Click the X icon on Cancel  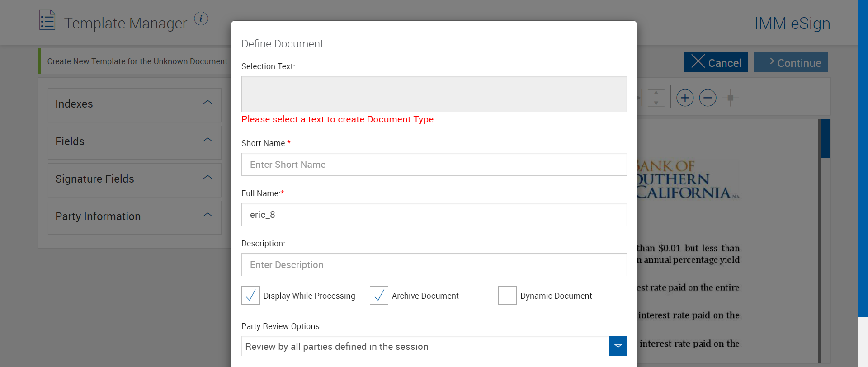[698, 61]
